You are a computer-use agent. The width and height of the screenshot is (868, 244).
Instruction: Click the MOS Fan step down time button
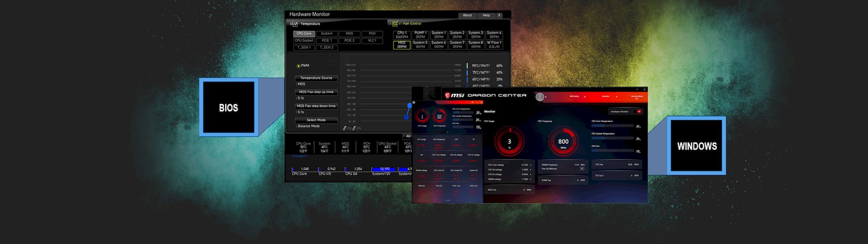pyautogui.click(x=316, y=106)
